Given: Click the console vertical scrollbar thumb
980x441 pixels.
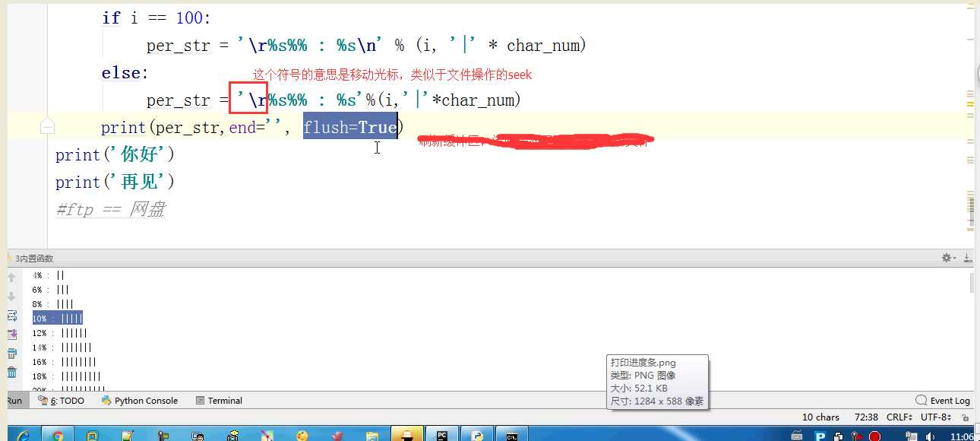Looking at the screenshot, I should [x=972, y=283].
